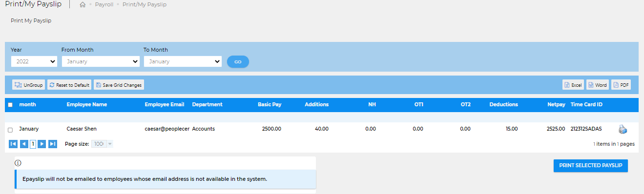This screenshot has width=644, height=194.
Task: Click the home icon in breadcrumb
Action: point(83,4)
